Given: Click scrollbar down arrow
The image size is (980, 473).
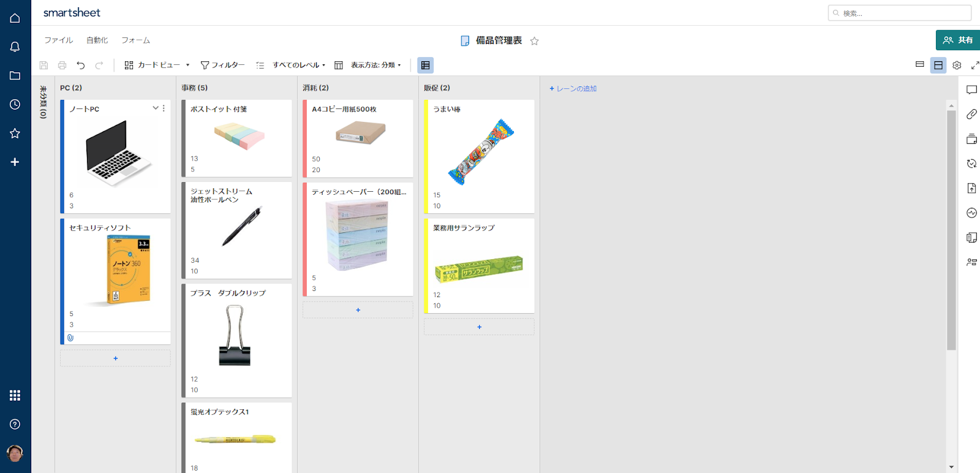Looking at the screenshot, I should 951,467.
